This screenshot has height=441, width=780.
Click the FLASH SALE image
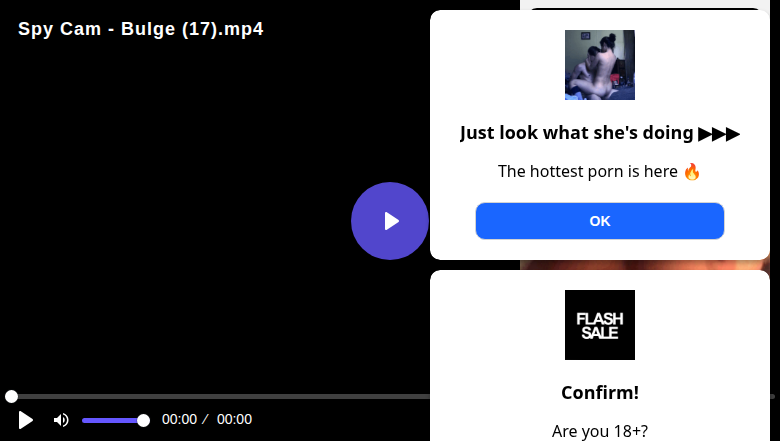(599, 325)
